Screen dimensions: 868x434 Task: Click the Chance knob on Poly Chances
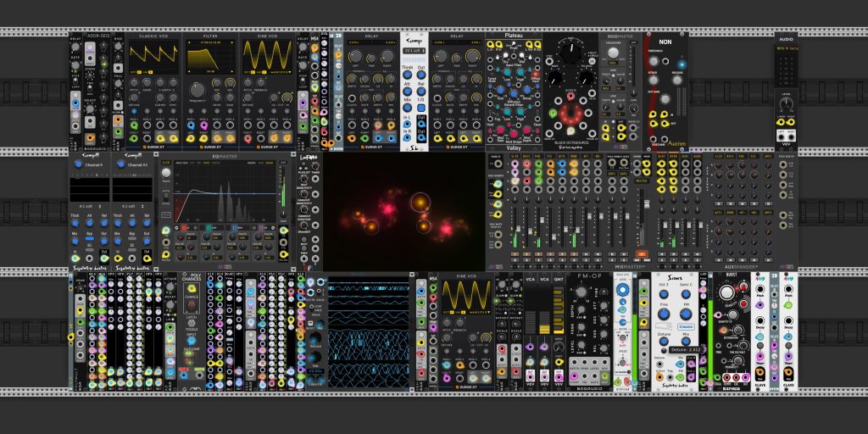click(x=191, y=304)
